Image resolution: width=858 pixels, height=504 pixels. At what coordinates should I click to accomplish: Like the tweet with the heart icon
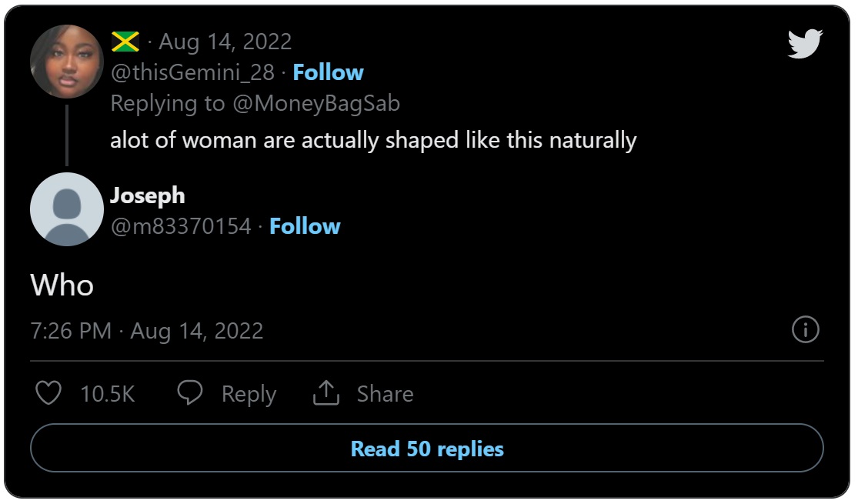(48, 393)
